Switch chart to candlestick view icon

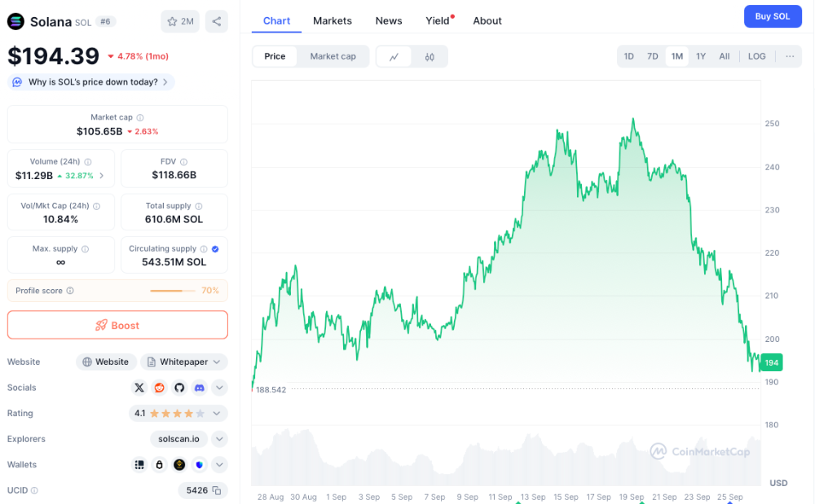[x=430, y=57]
